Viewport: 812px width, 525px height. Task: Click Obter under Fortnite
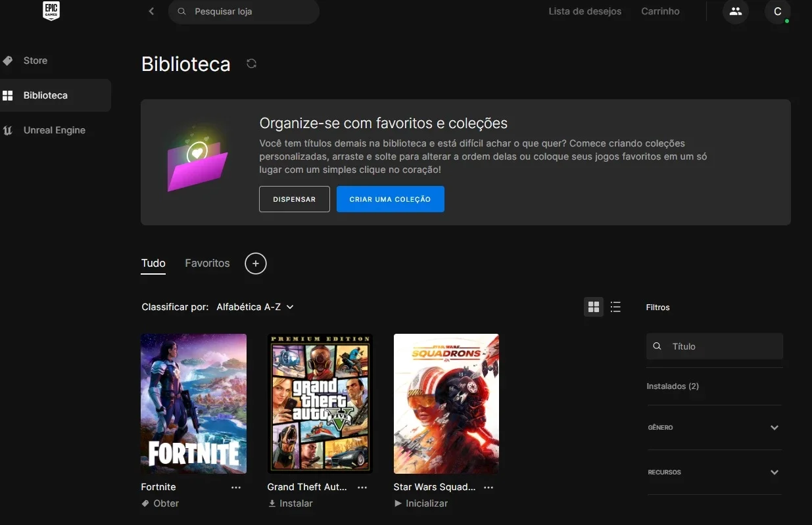coord(160,503)
